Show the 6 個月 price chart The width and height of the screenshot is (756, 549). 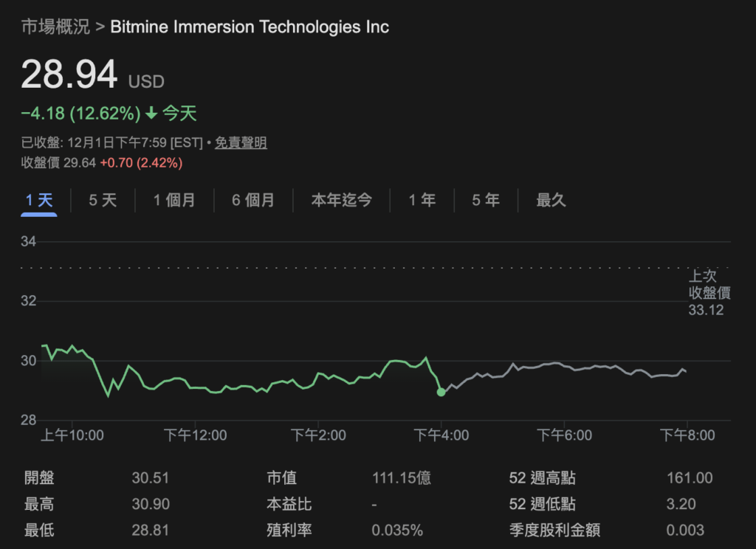pyautogui.click(x=252, y=200)
